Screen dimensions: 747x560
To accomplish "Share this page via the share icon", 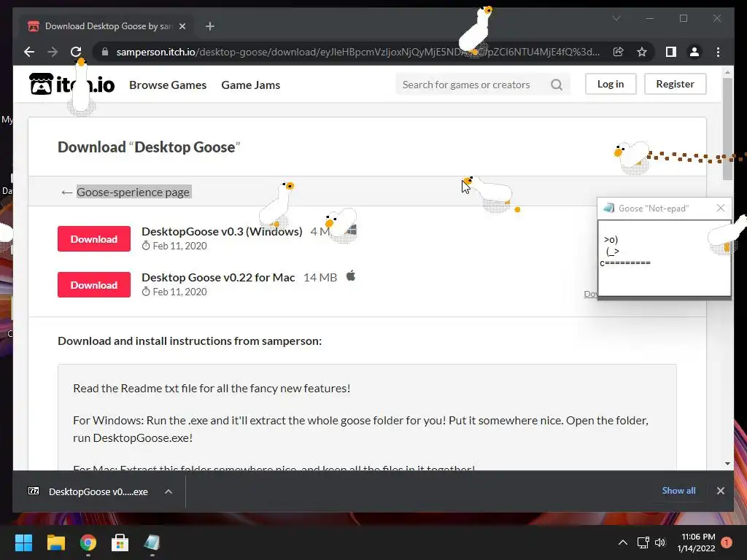I will pos(619,52).
